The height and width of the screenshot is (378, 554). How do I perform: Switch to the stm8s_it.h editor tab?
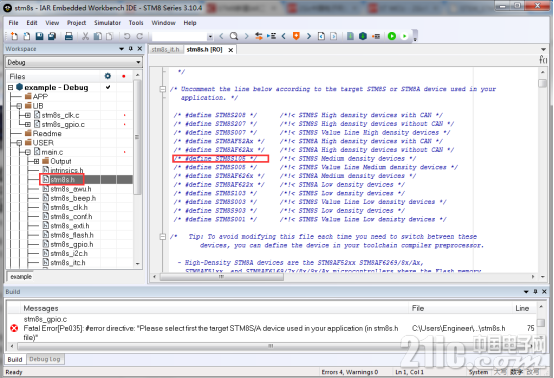click(x=165, y=49)
